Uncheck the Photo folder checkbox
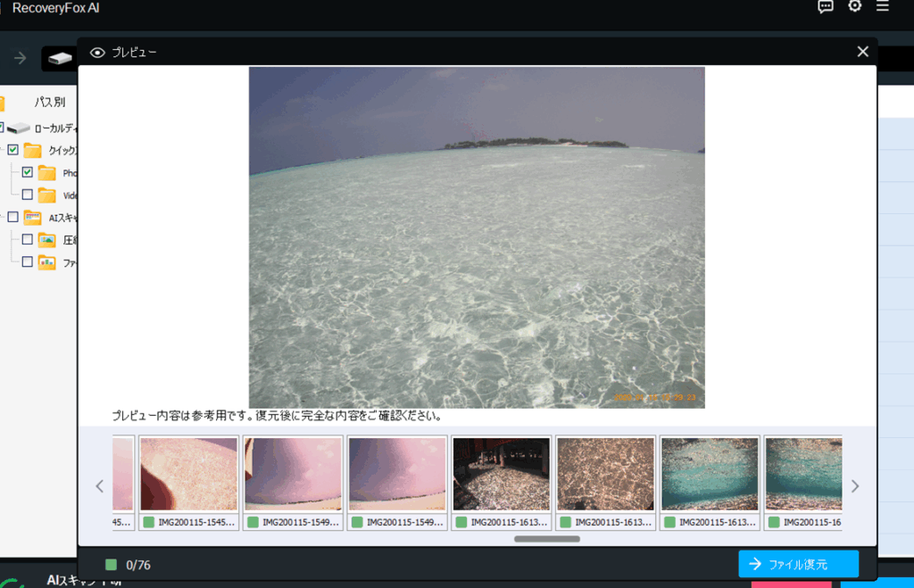This screenshot has width=914, height=588. (27, 172)
